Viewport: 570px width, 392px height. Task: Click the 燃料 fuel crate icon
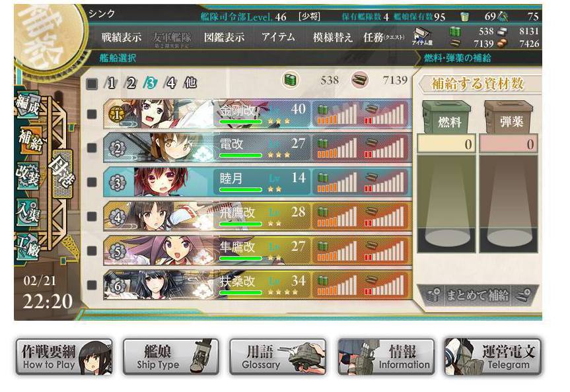(x=446, y=117)
